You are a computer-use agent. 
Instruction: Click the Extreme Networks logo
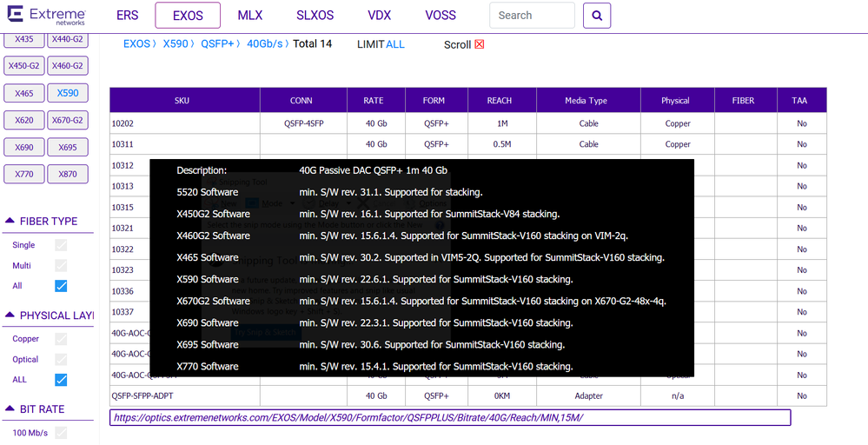[47, 16]
